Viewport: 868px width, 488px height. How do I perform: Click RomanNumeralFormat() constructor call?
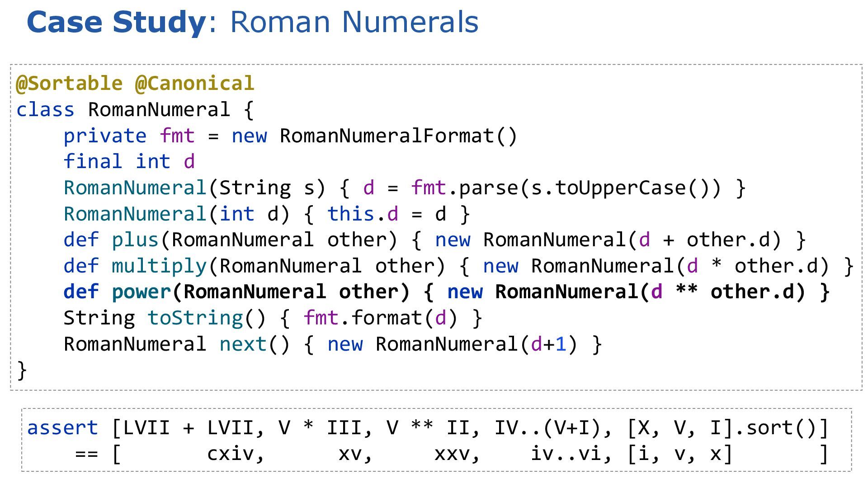coord(398,136)
